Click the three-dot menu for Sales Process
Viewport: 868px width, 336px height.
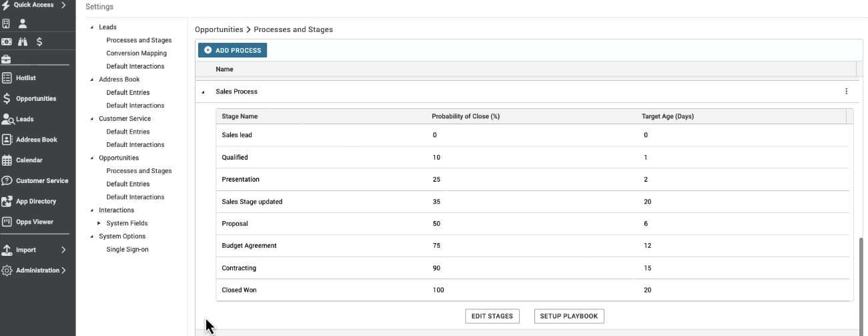tap(847, 92)
